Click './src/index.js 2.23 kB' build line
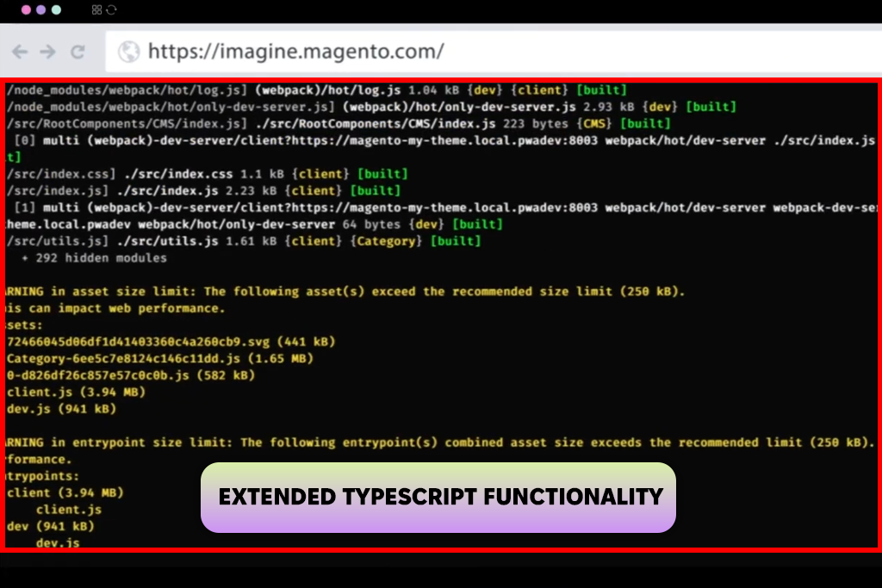 pyautogui.click(x=203, y=190)
